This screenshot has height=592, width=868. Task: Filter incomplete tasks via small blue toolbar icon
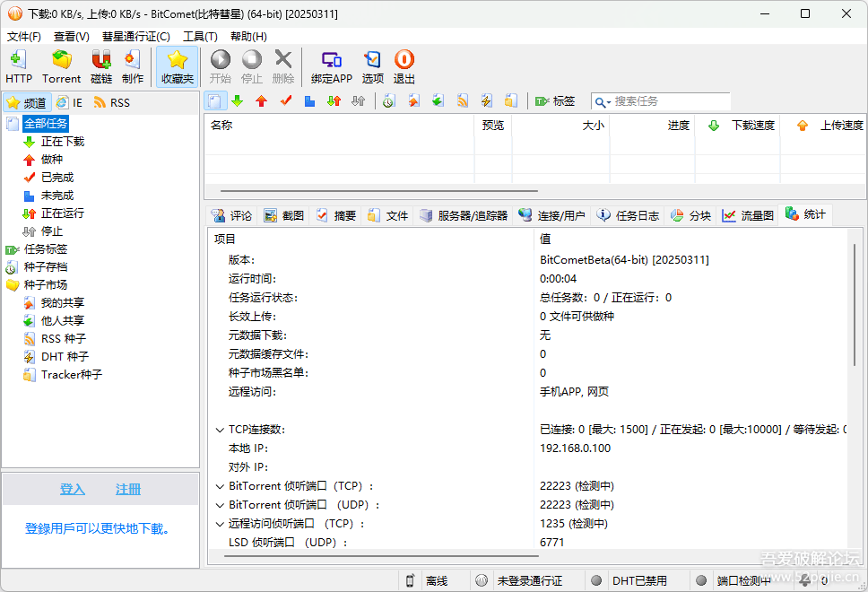coord(310,100)
